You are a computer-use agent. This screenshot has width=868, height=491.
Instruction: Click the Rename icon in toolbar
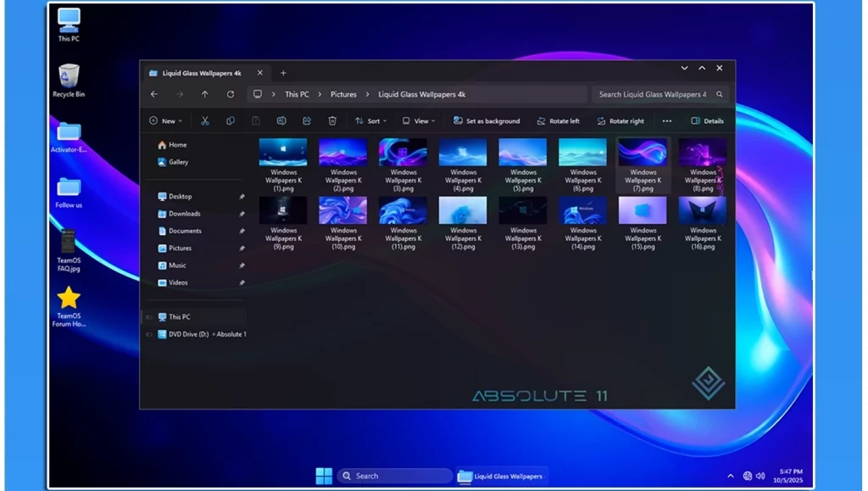(x=281, y=121)
